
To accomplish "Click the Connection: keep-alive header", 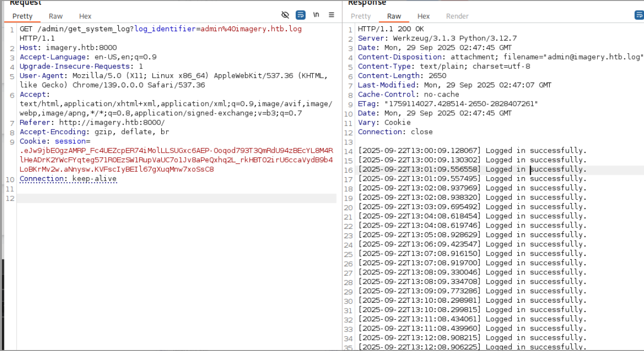I will point(68,179).
